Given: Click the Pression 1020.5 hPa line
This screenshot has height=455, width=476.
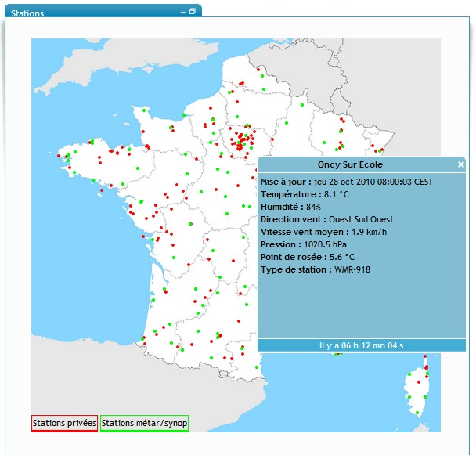Looking at the screenshot, I should point(304,244).
